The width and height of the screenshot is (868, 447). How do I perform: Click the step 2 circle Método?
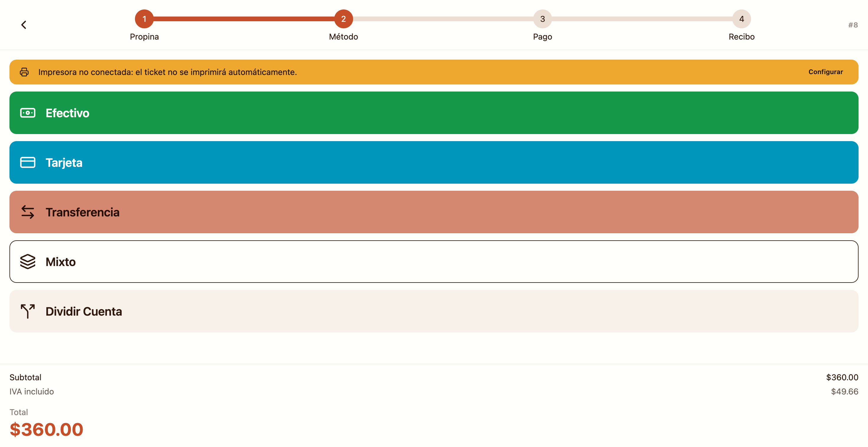(x=343, y=19)
